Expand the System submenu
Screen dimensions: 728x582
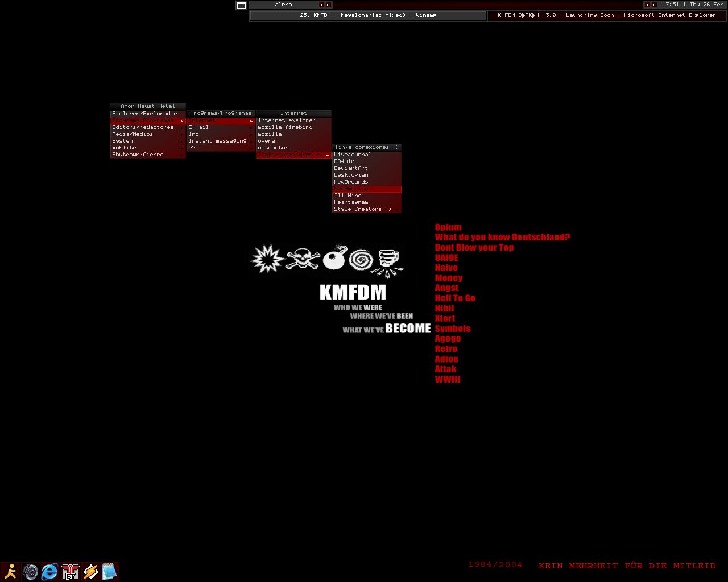[x=148, y=141]
